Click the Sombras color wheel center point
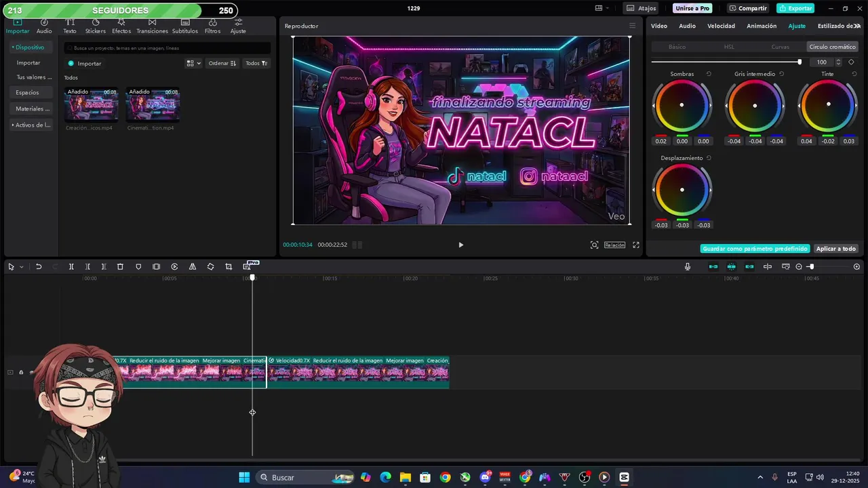868x488 pixels. (x=682, y=105)
